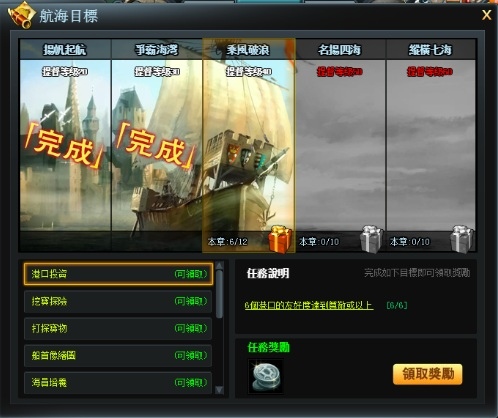Screen dimensions: 498x418
Task: Select the 挖寶探險 task entry
Action: click(118, 301)
